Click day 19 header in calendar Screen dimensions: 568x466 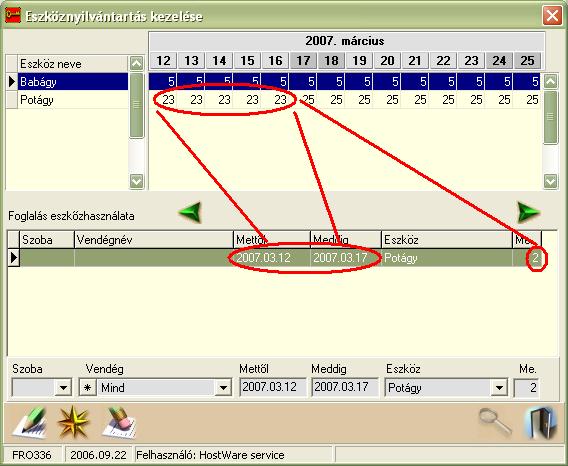[x=359, y=61]
